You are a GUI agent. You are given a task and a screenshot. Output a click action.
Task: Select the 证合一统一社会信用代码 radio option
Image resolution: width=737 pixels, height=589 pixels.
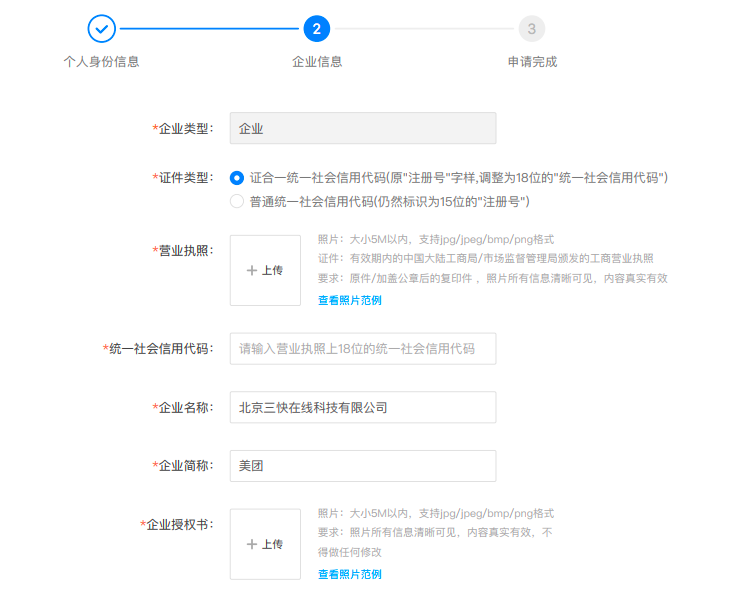point(237,178)
